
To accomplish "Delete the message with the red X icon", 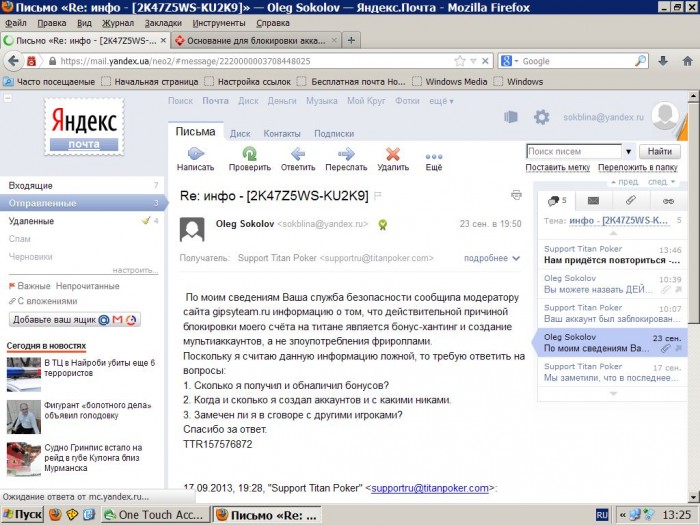I will (393, 154).
